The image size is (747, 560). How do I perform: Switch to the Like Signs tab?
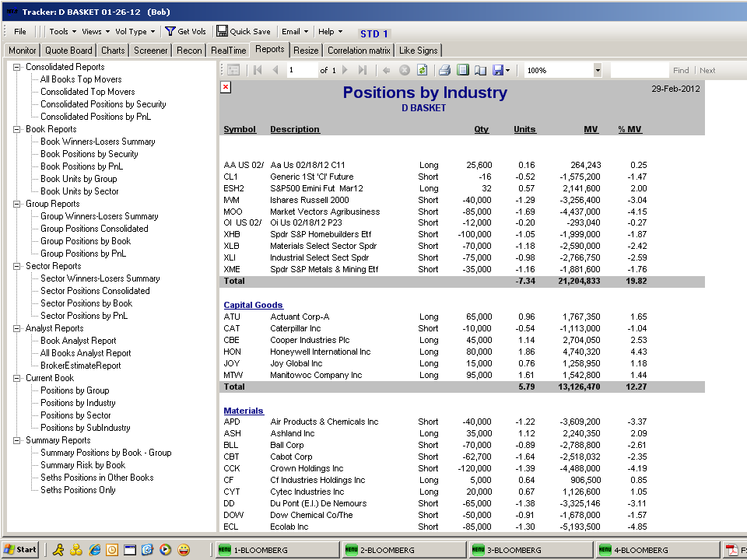tap(419, 51)
